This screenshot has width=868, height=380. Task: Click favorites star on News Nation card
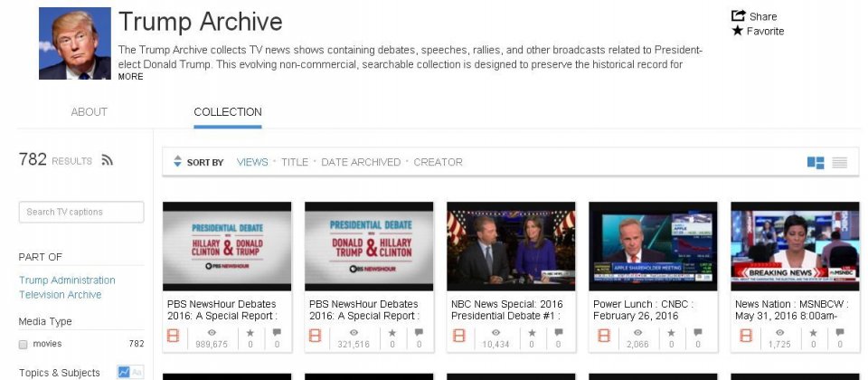pos(813,332)
